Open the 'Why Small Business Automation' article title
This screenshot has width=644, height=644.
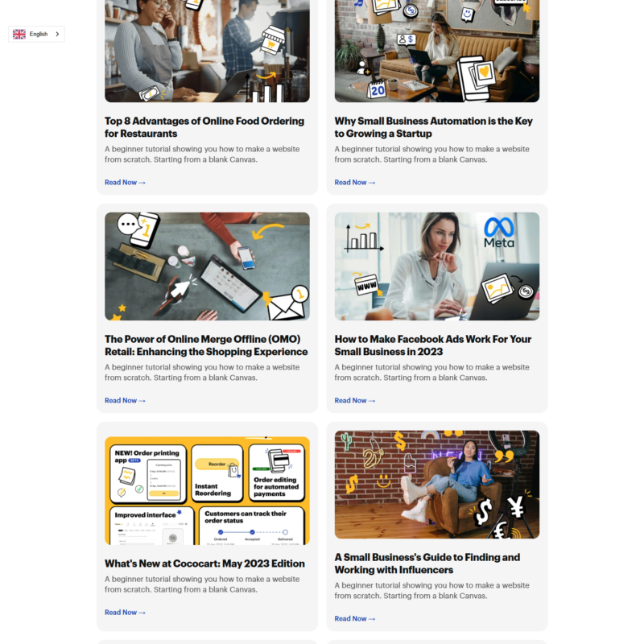click(434, 127)
